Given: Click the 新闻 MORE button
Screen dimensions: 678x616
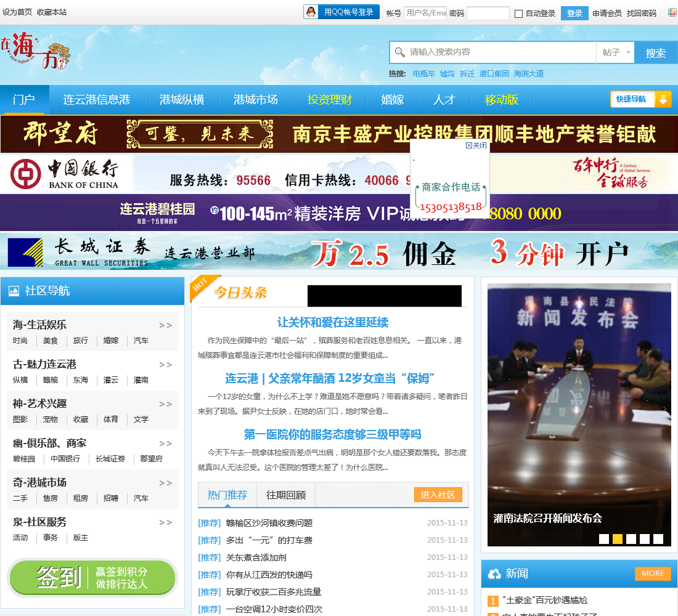Looking at the screenshot, I should point(653,573).
